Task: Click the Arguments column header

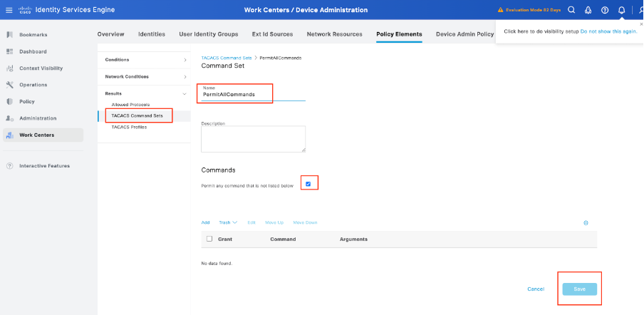Action: point(353,239)
